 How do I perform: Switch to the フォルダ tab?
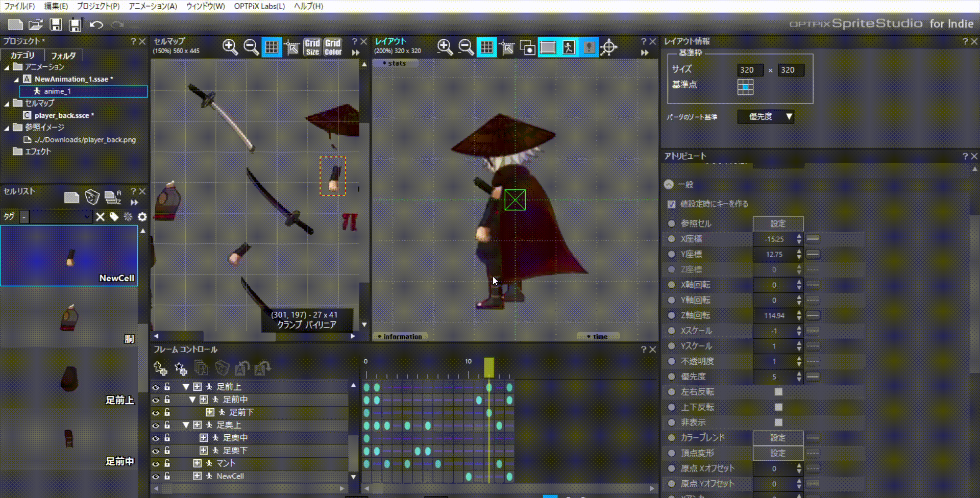(x=63, y=56)
